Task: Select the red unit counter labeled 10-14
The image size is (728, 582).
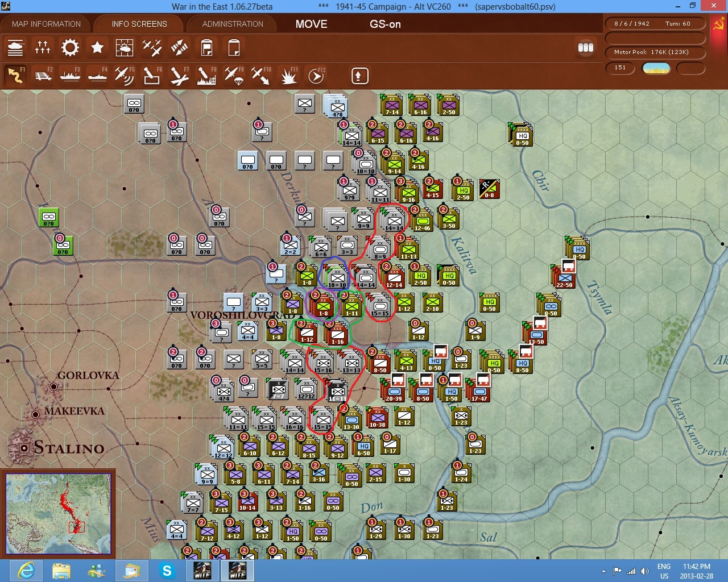Action: pyautogui.click(x=247, y=500)
